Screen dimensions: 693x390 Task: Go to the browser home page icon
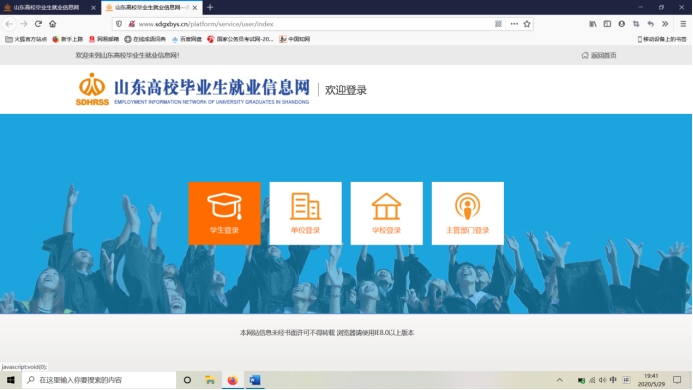pos(53,24)
